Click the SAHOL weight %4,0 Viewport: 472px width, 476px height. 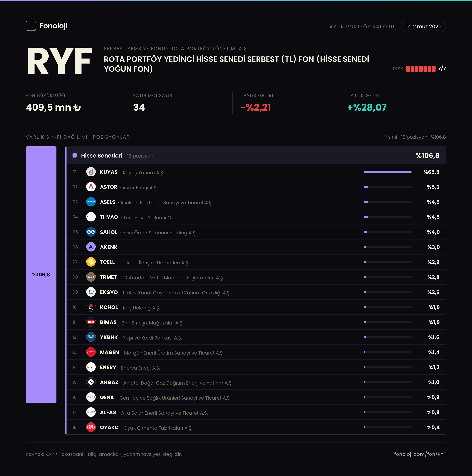(x=433, y=232)
